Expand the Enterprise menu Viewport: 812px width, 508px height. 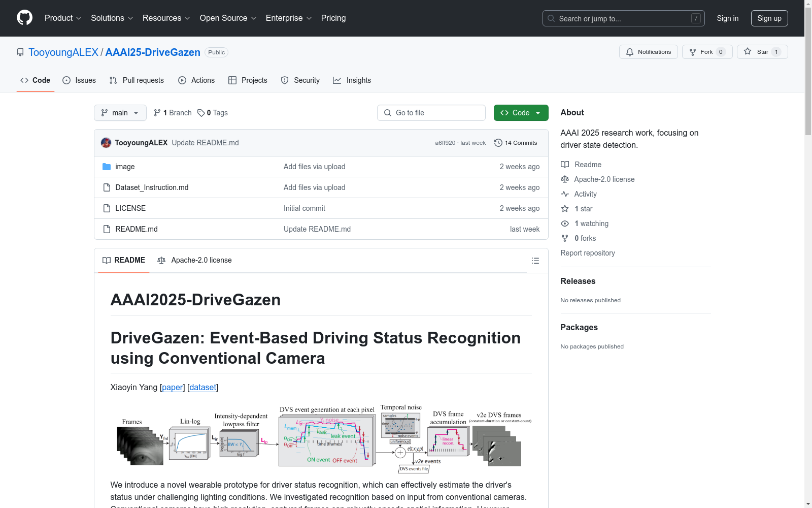pos(289,18)
